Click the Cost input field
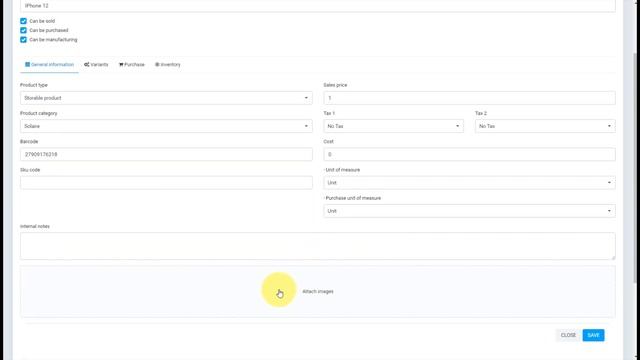The height and width of the screenshot is (360, 640). (x=469, y=154)
